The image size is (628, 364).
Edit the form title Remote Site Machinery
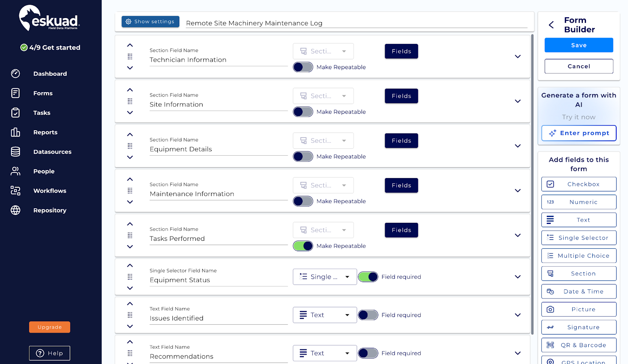(x=357, y=23)
